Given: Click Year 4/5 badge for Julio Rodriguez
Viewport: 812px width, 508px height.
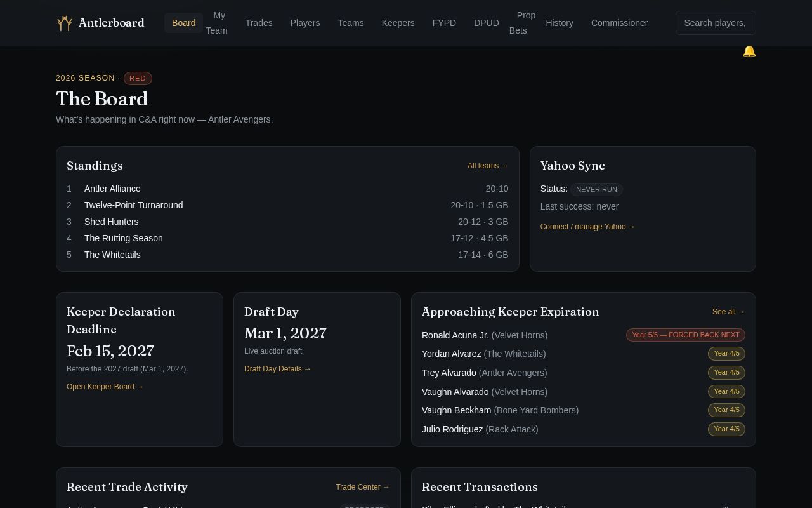Looking at the screenshot, I should (x=726, y=429).
